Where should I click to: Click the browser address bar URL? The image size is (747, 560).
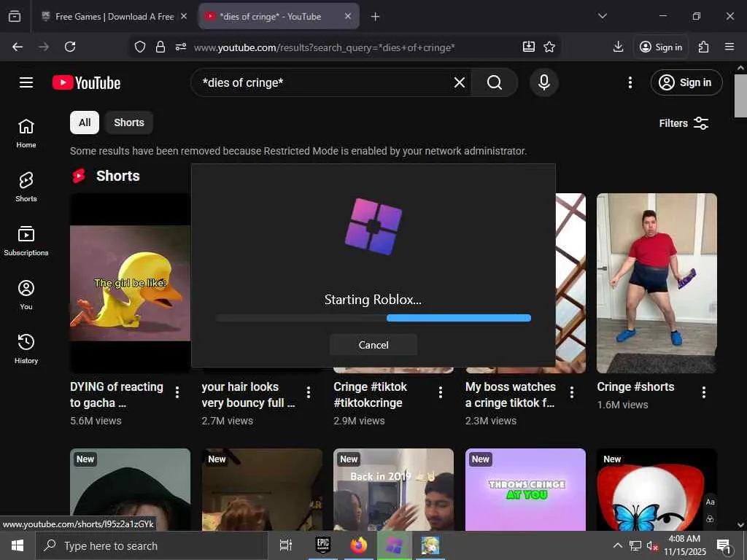click(324, 47)
